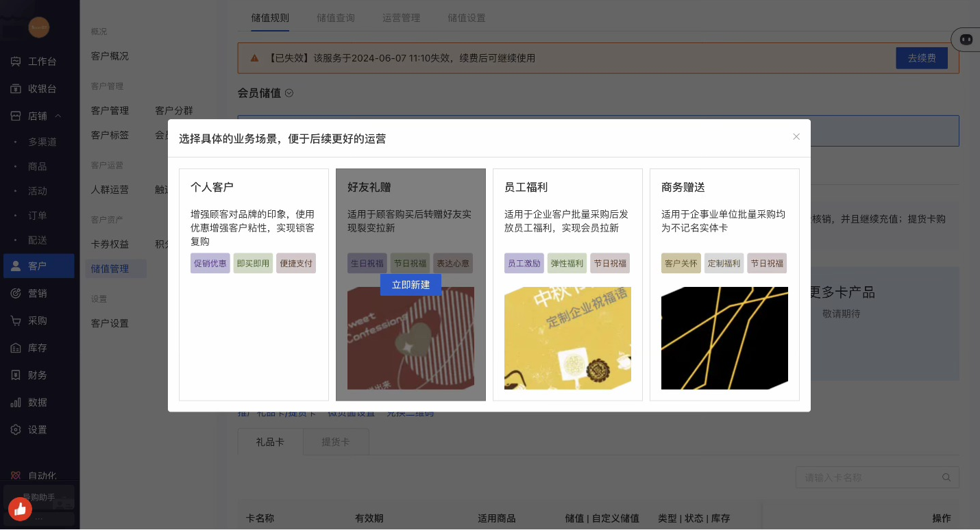Click the 弹性福利 tag
Image resolution: width=980 pixels, height=530 pixels.
567,263
